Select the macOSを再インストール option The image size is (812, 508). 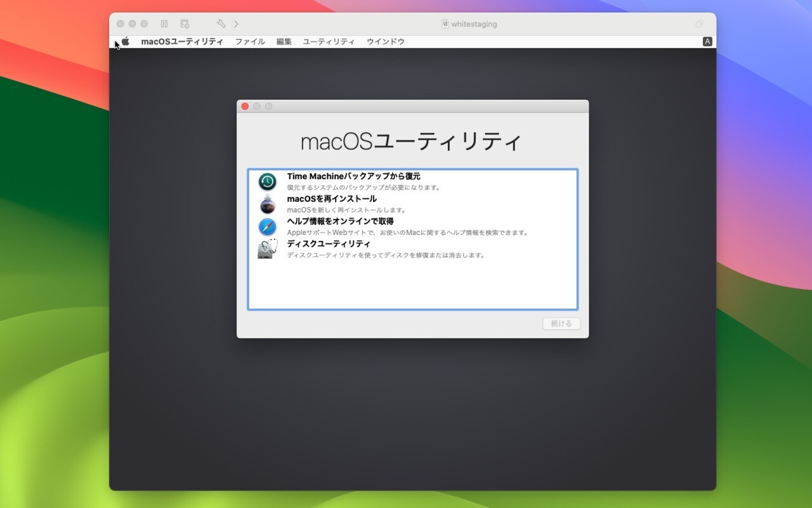coord(332,198)
